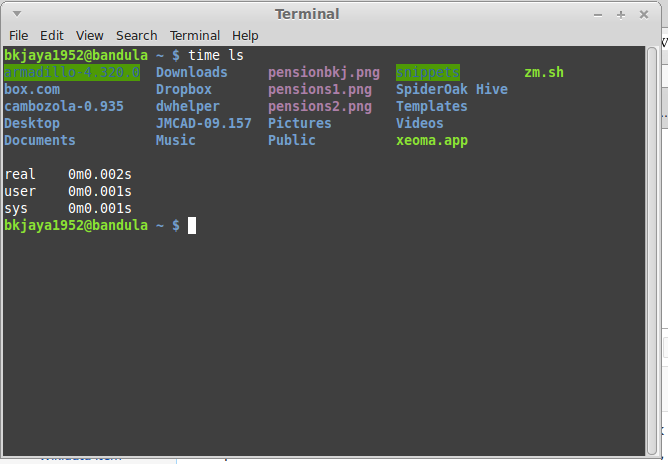668x464 pixels.
Task: Click the zm.sh script name
Action: pyautogui.click(x=544, y=72)
